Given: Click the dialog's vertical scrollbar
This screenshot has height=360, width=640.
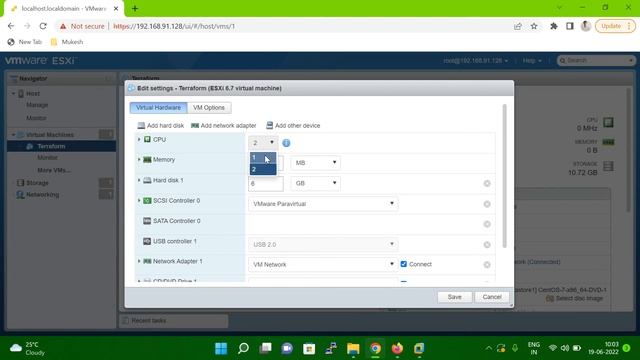Looking at the screenshot, I should click(x=504, y=176).
